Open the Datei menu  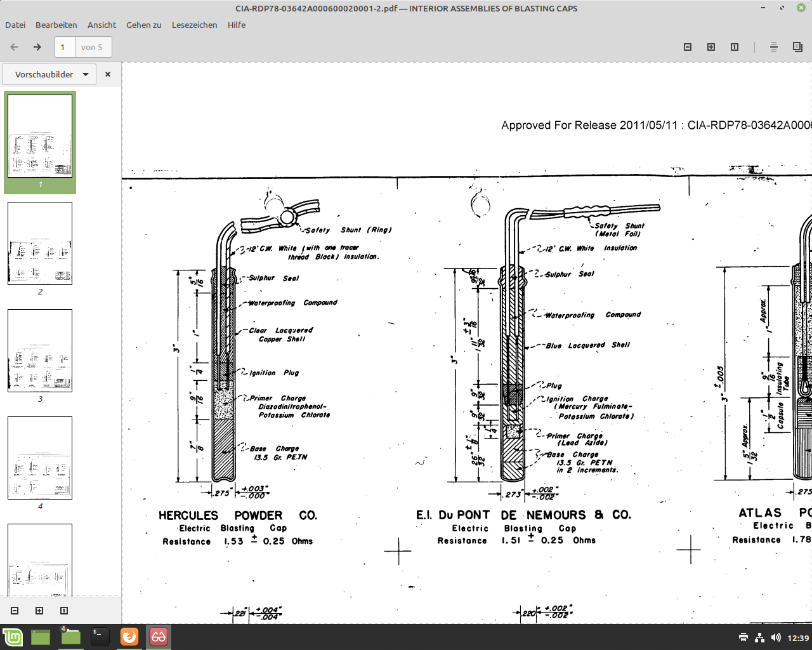click(x=15, y=25)
